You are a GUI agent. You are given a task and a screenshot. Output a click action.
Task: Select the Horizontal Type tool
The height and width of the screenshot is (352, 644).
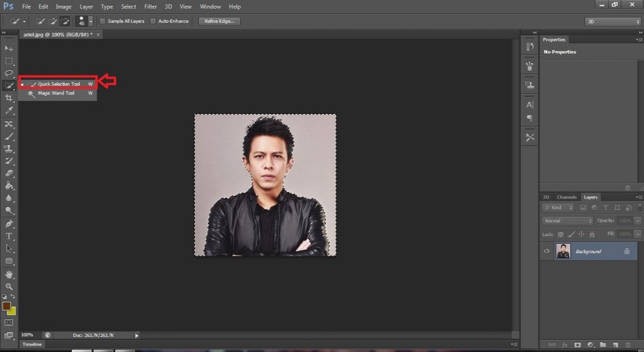click(x=9, y=236)
